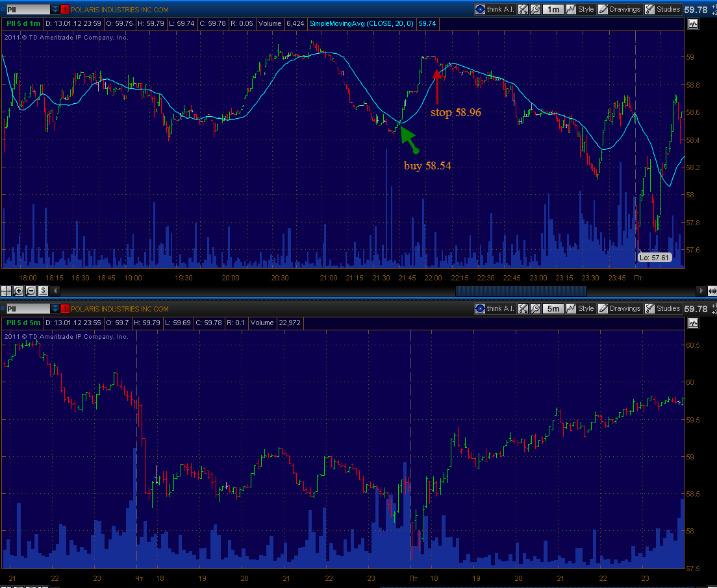Open think A.I. in the 5m chart toolbar
The image size is (717, 588).
pyautogui.click(x=496, y=308)
